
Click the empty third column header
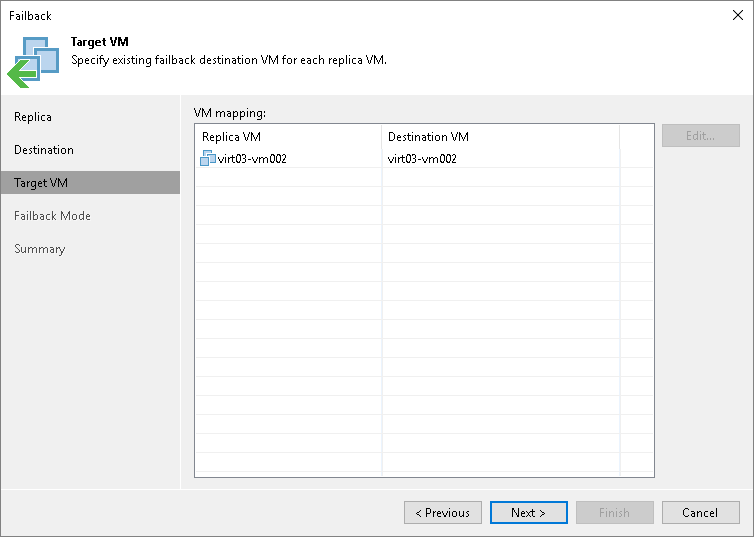(636, 137)
